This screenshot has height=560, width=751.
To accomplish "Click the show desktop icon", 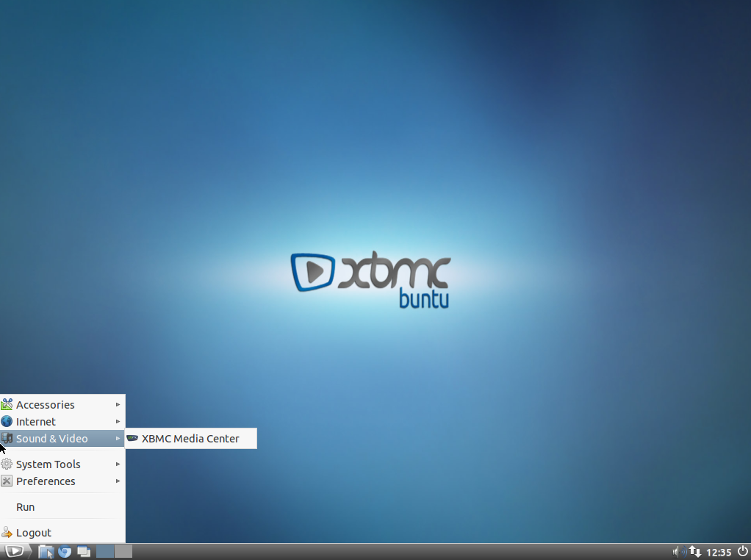I will 83,550.
